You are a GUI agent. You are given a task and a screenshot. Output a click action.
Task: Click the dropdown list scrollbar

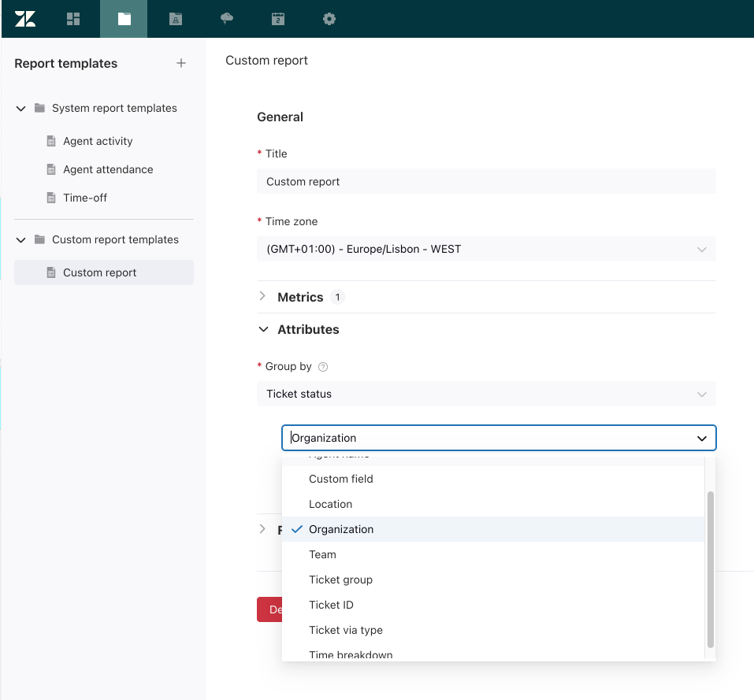(710, 570)
